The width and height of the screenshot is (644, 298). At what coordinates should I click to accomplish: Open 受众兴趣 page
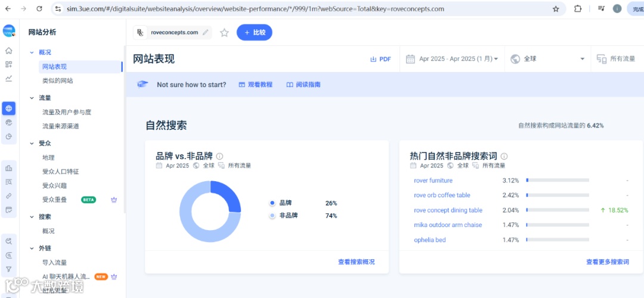tap(55, 185)
